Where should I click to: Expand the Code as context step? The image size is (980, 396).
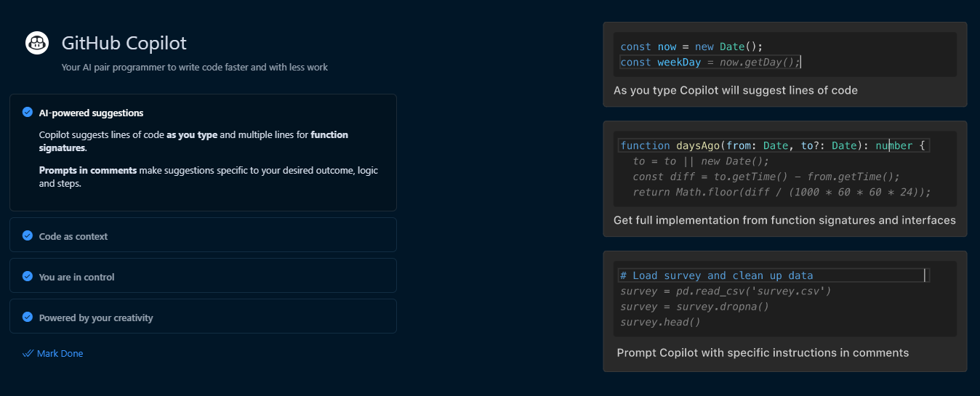[203, 235]
